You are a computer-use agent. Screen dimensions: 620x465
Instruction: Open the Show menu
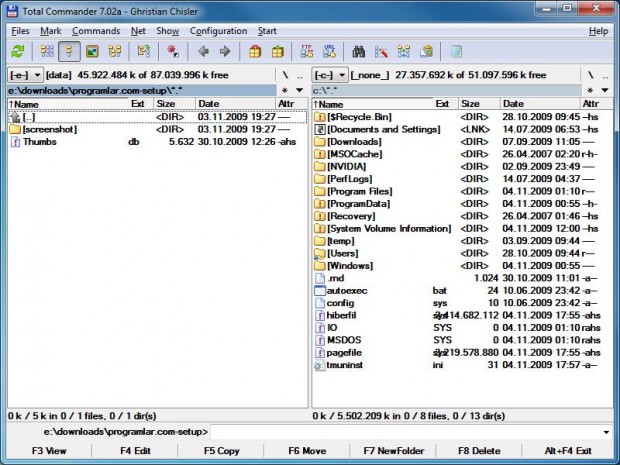point(168,31)
